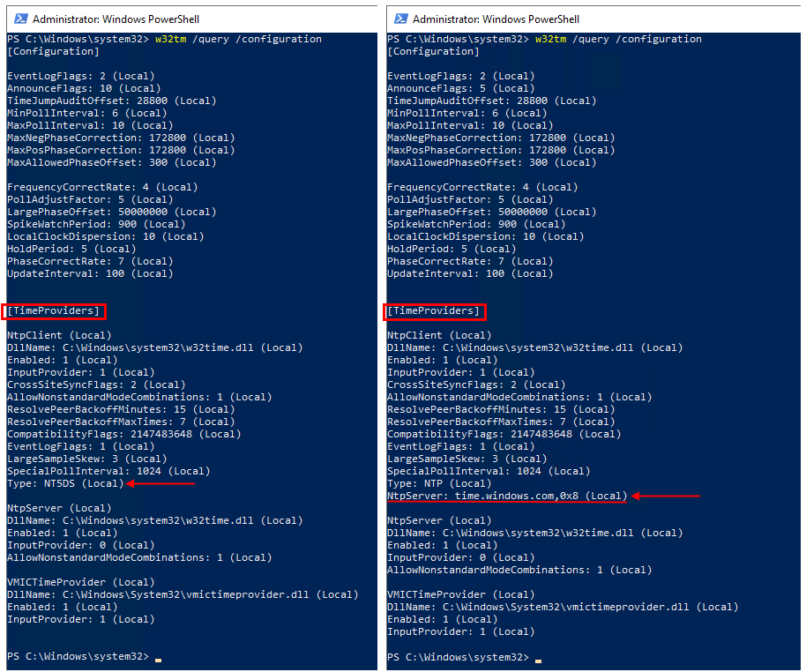Click the 'Type: NT5DS (Local)' line

(65, 484)
